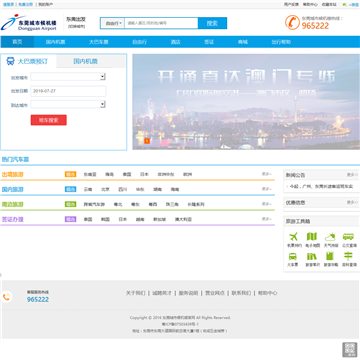Open 诚聘英才 footer link
360x360 pixels.
pos(162,293)
